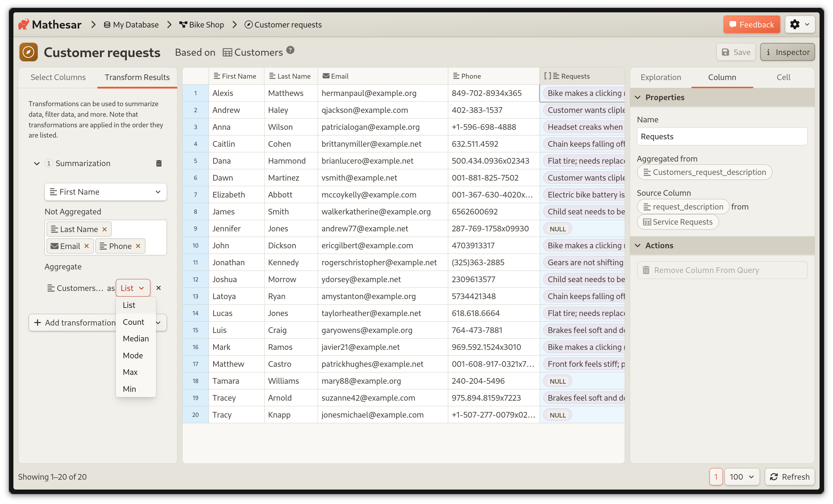
Task: Delete the Summarization transformation trash icon
Action: (x=159, y=163)
